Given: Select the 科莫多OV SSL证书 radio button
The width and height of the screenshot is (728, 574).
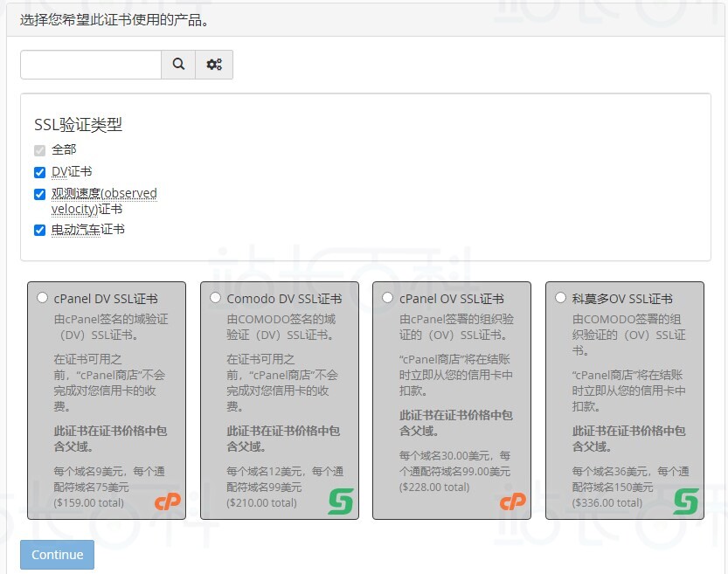Looking at the screenshot, I should tap(560, 298).
